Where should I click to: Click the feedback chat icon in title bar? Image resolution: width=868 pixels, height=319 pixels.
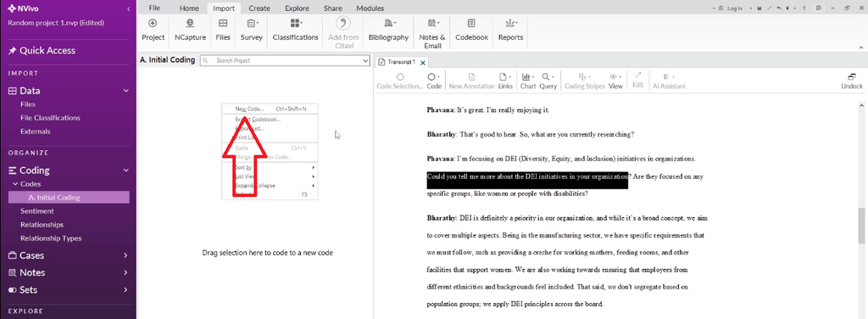pyautogui.click(x=819, y=8)
